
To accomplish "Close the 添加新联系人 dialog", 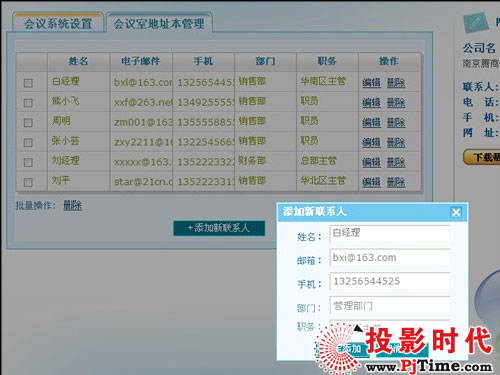I will (456, 212).
